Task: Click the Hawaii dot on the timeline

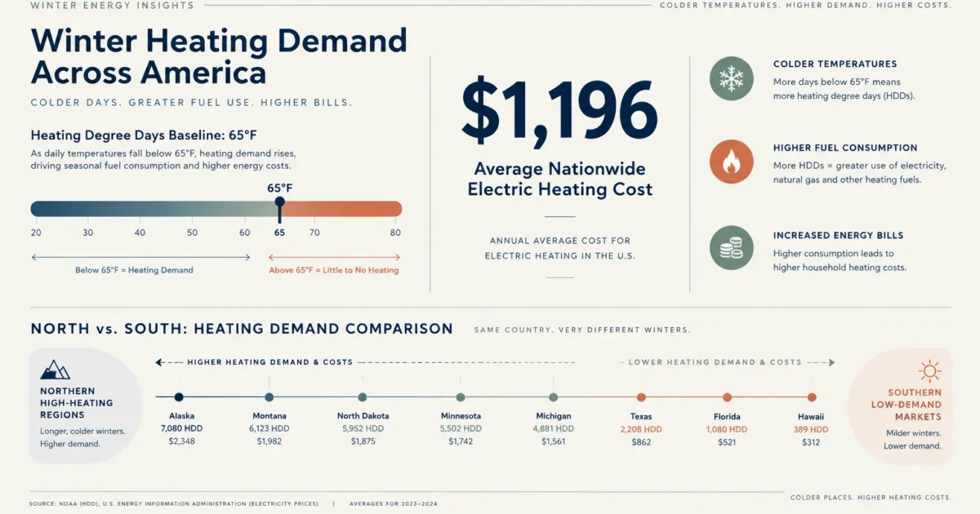Action: tap(811, 397)
